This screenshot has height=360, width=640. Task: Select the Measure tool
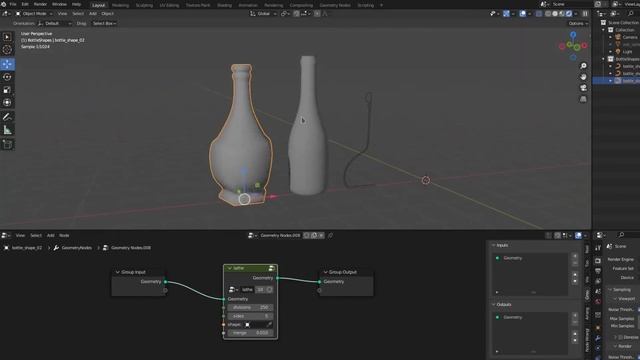pos(7,130)
